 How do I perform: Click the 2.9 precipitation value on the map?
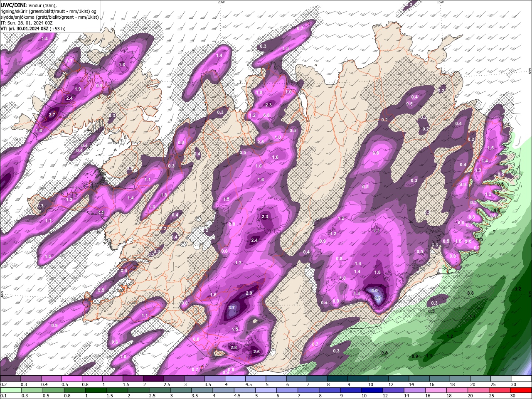point(249,293)
